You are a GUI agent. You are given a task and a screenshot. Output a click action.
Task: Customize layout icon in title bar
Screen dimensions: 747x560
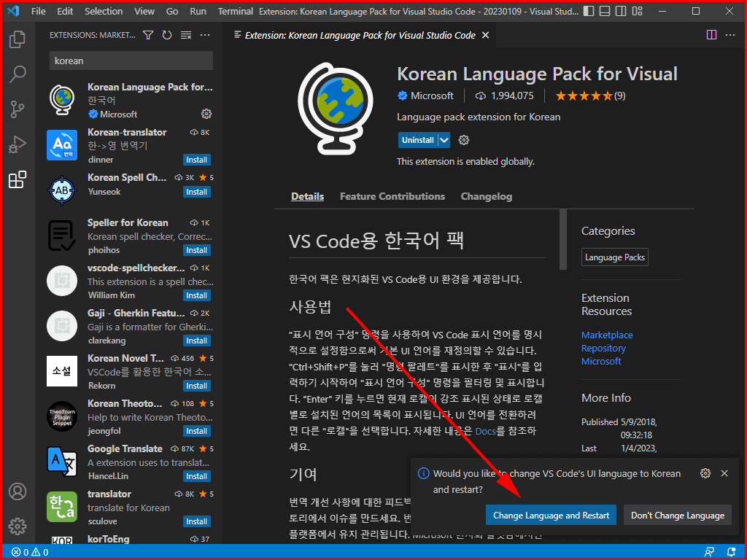636,11
